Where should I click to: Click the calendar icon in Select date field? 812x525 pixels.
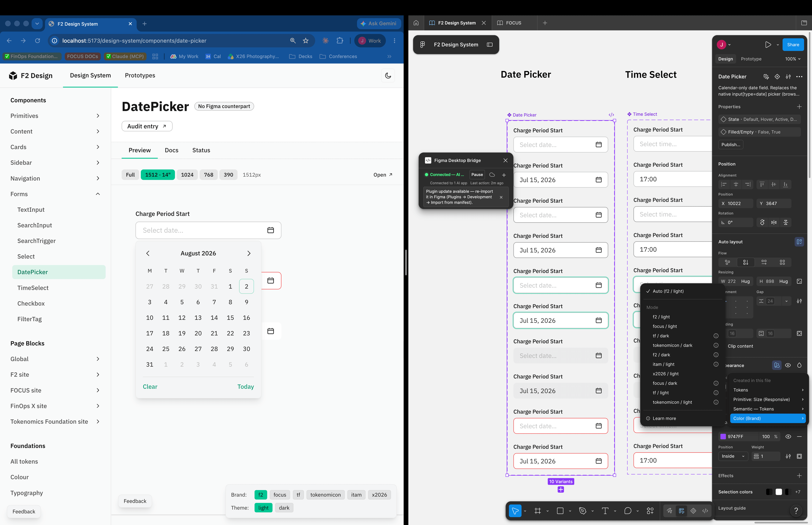pos(270,231)
